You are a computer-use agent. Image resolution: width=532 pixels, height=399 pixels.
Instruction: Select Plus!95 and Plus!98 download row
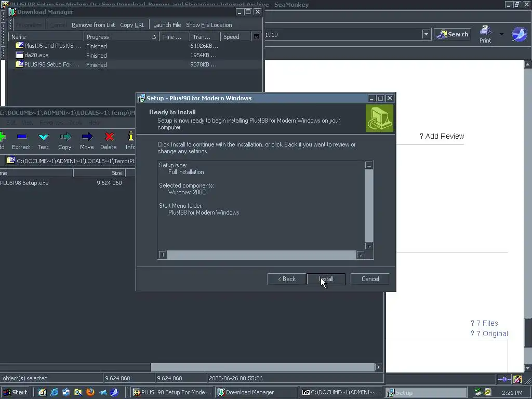[x=135, y=46]
